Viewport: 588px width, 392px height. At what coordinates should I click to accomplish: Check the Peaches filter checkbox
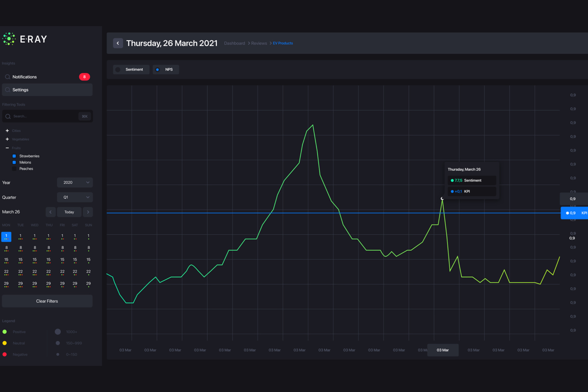(14, 169)
